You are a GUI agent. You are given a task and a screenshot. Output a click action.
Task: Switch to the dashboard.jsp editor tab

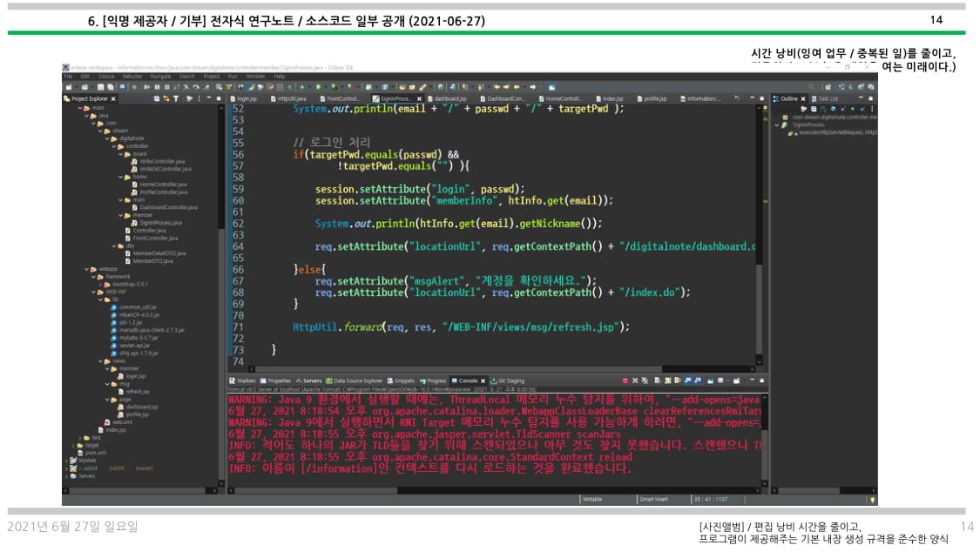click(x=448, y=98)
